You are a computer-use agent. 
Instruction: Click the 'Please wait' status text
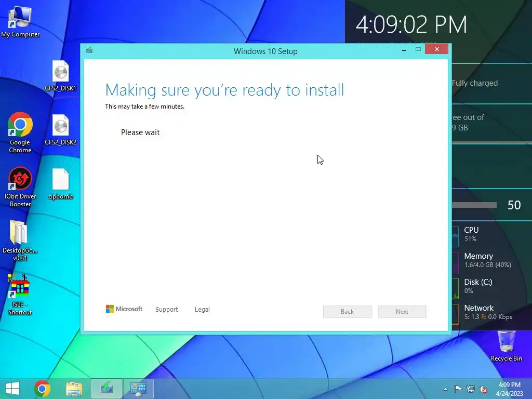pyautogui.click(x=140, y=132)
